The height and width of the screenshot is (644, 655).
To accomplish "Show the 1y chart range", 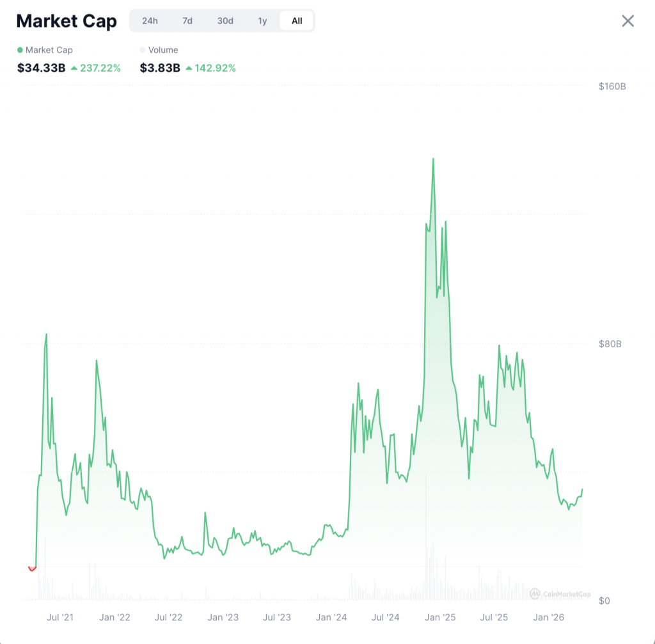I will [263, 21].
